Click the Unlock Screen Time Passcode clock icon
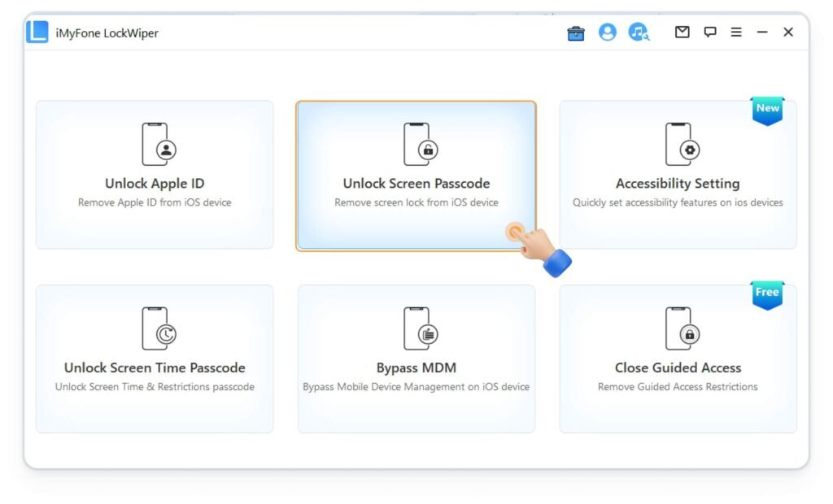833x504 pixels. point(159,328)
